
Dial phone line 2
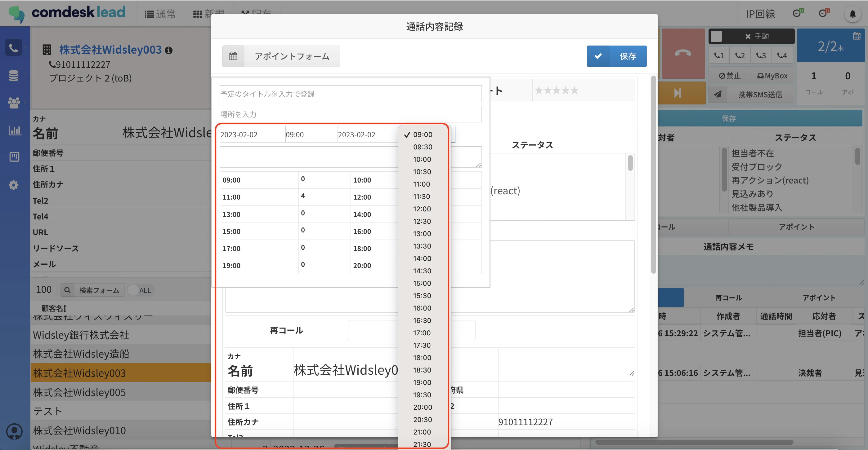click(x=740, y=55)
